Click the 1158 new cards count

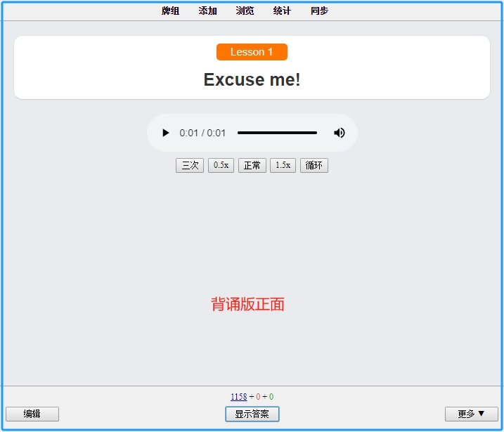(239, 397)
